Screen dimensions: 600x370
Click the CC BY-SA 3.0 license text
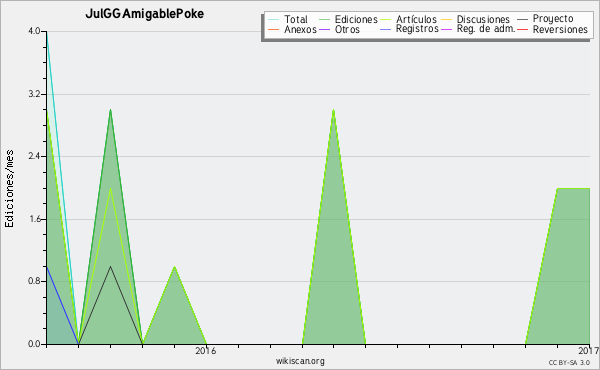pyautogui.click(x=569, y=362)
